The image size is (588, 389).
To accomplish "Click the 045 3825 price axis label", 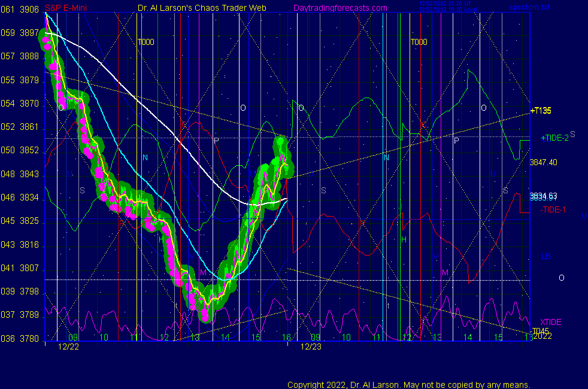I will pos(20,221).
